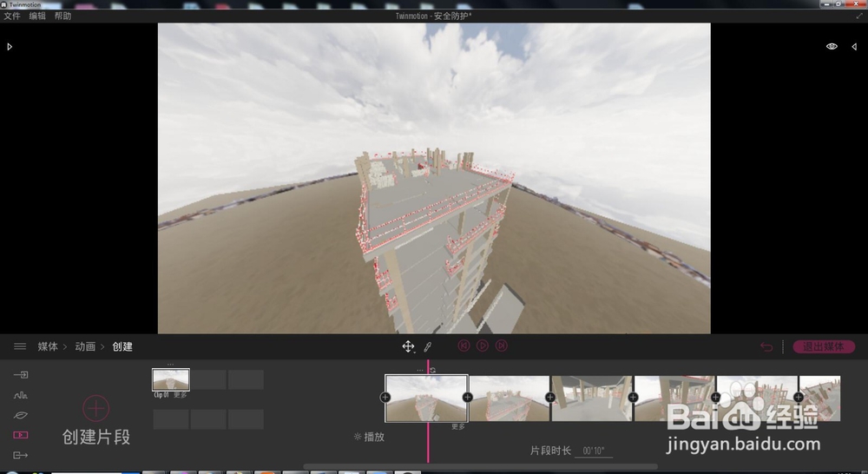Open the 帮助 menu
The image size is (868, 474).
click(62, 16)
